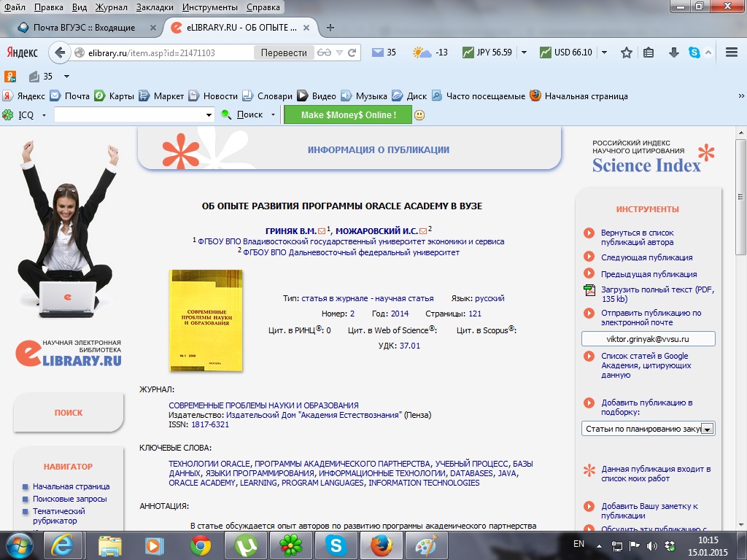Open the Журнал menu

111,7
